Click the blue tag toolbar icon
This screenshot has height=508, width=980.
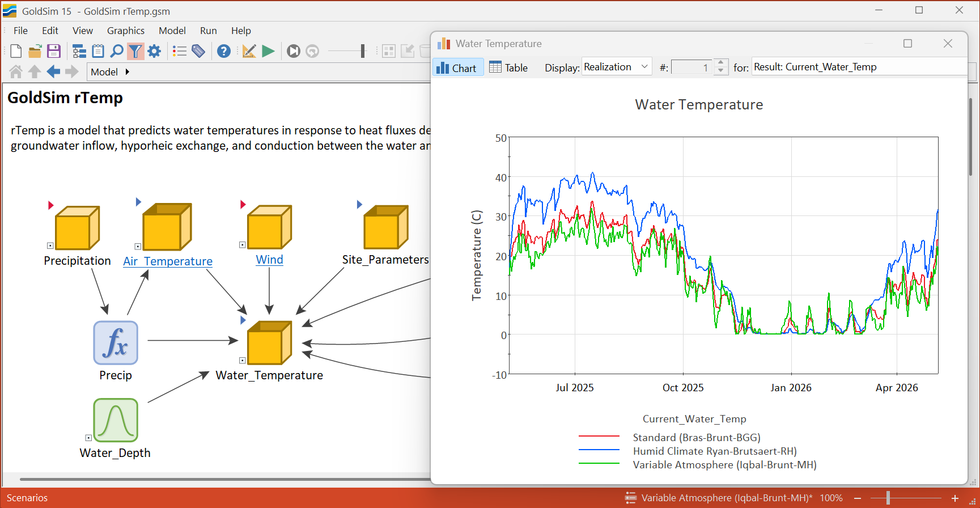tap(198, 51)
